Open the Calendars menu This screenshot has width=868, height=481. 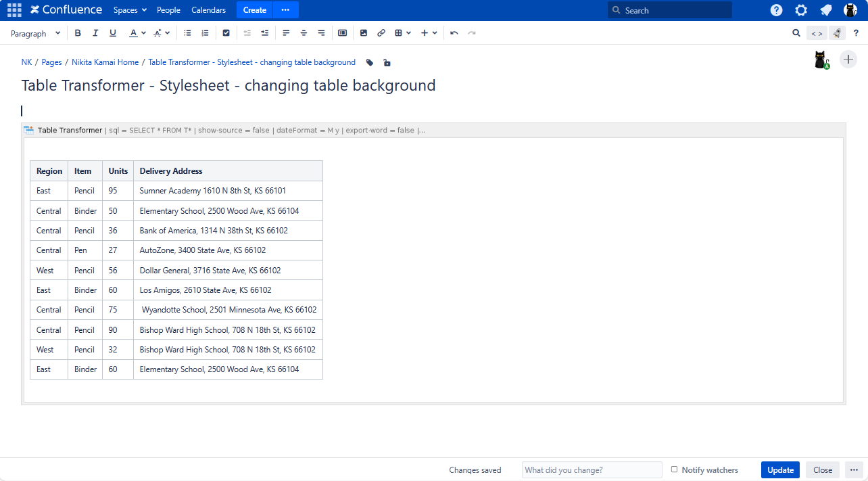[208, 10]
